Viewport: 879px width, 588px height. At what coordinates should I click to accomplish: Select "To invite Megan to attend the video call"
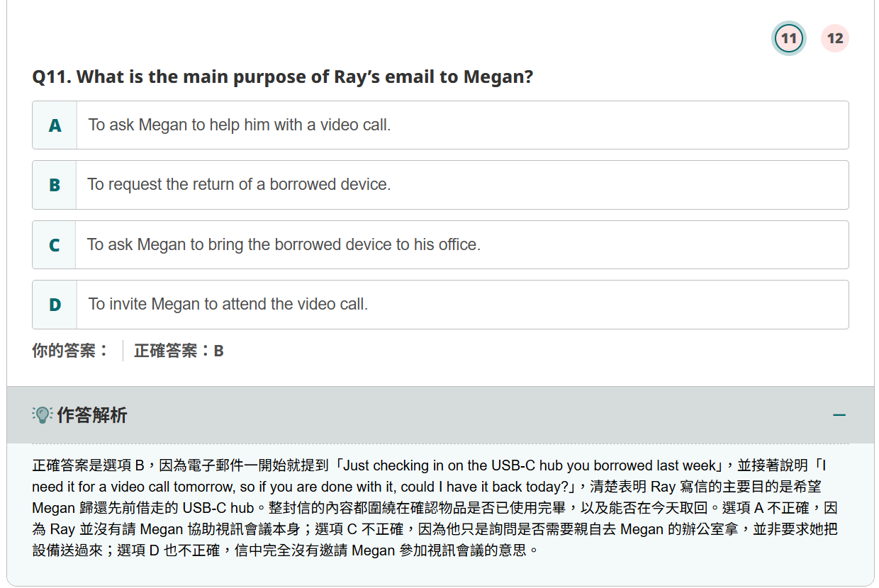tap(228, 305)
